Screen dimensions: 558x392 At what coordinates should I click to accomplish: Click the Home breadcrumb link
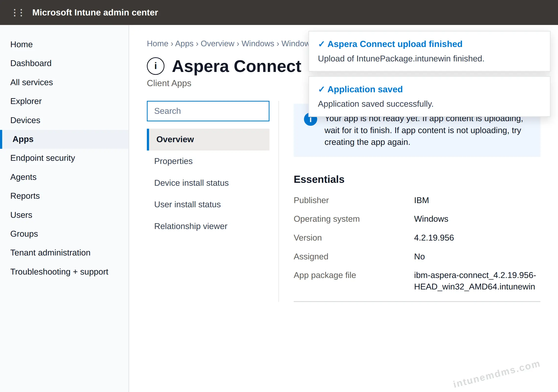coord(158,43)
